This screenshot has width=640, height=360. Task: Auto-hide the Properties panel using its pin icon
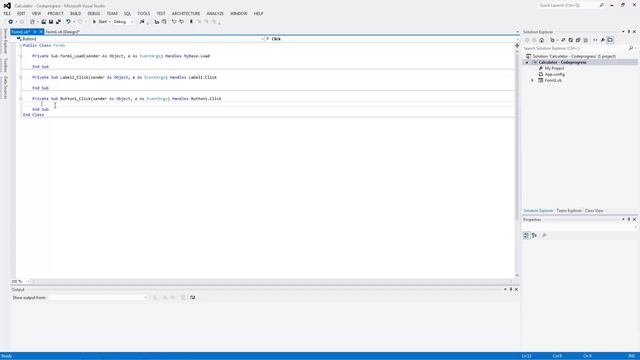tap(629, 220)
